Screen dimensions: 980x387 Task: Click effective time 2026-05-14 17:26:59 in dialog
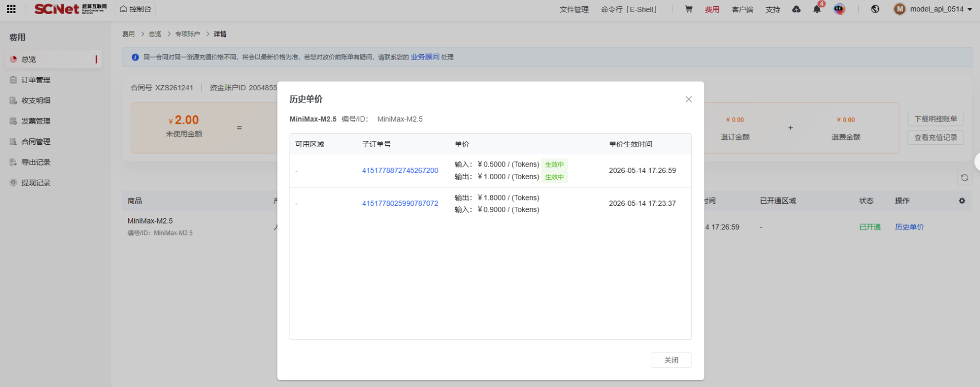pos(642,171)
